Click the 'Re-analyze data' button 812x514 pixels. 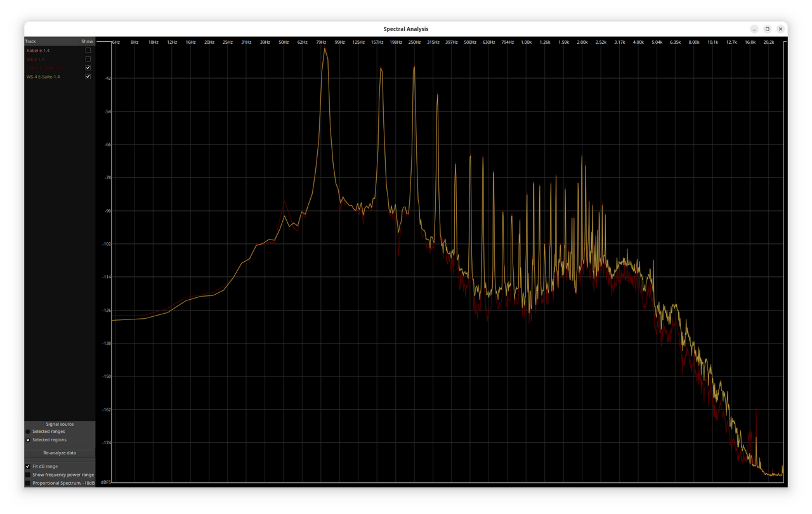coord(60,453)
